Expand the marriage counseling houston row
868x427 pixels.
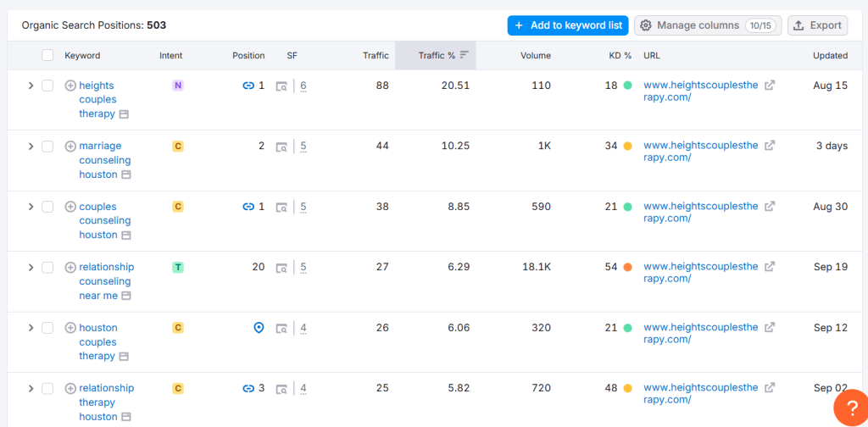click(31, 146)
